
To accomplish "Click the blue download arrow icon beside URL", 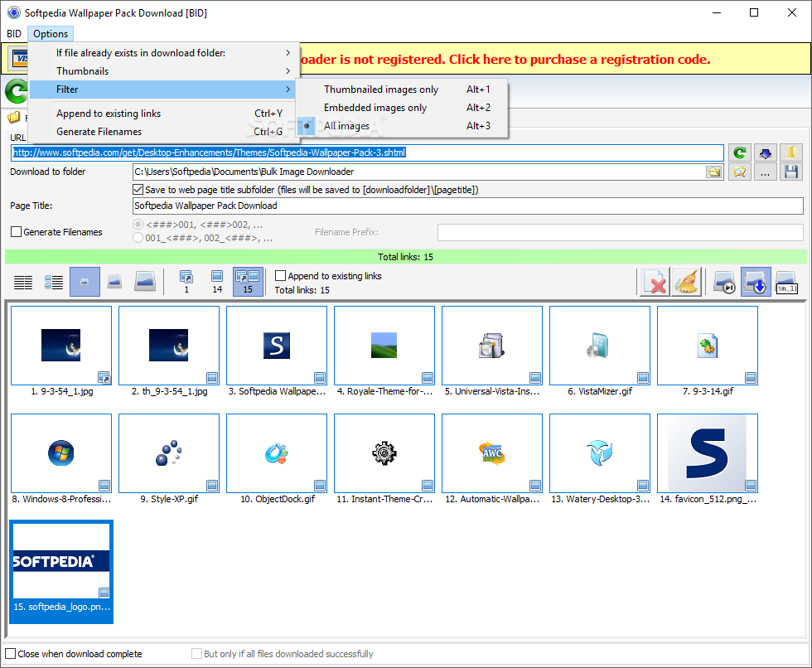I will click(x=766, y=152).
